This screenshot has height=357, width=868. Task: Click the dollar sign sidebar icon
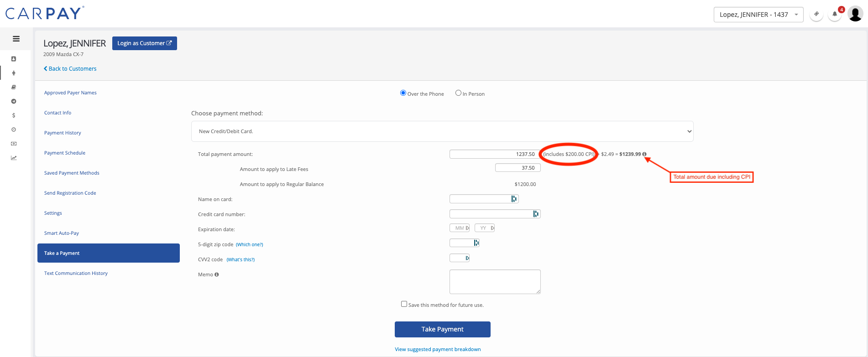(14, 115)
